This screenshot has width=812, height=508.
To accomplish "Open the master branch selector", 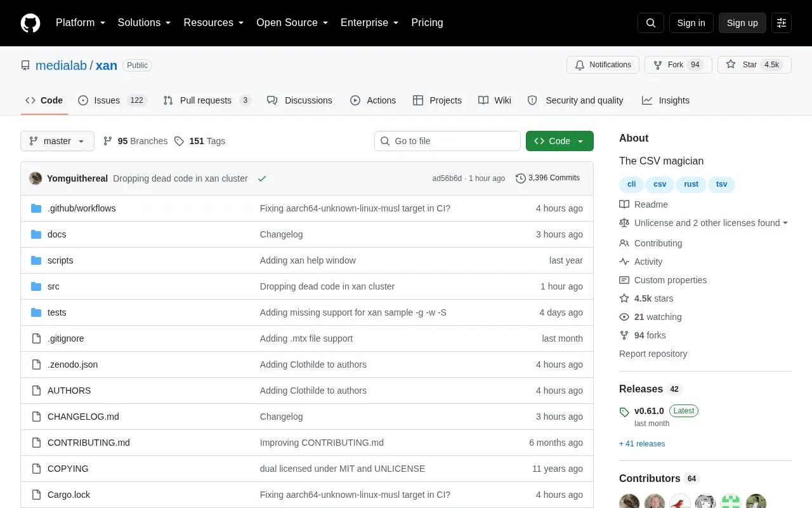I will coord(57,141).
